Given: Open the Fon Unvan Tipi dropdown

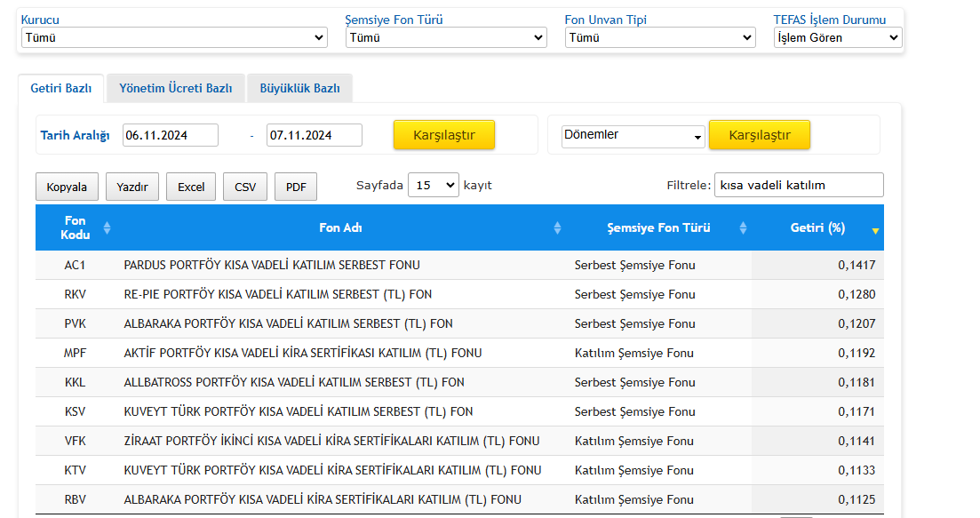Looking at the screenshot, I should pyautogui.click(x=660, y=37).
